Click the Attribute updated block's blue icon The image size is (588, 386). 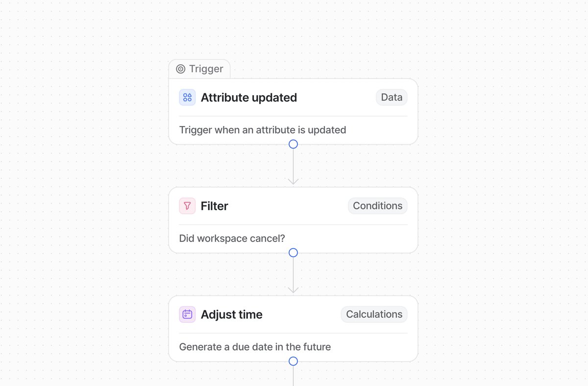coord(187,98)
